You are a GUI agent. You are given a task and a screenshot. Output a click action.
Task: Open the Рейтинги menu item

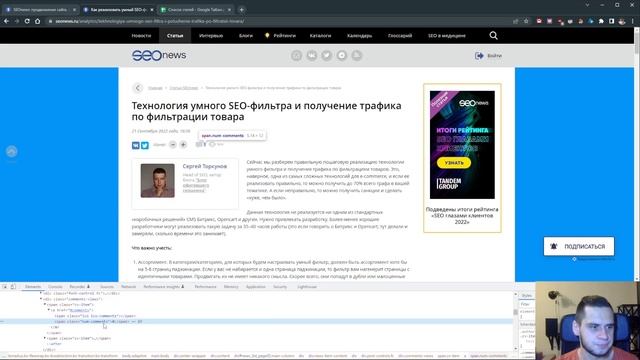click(284, 36)
